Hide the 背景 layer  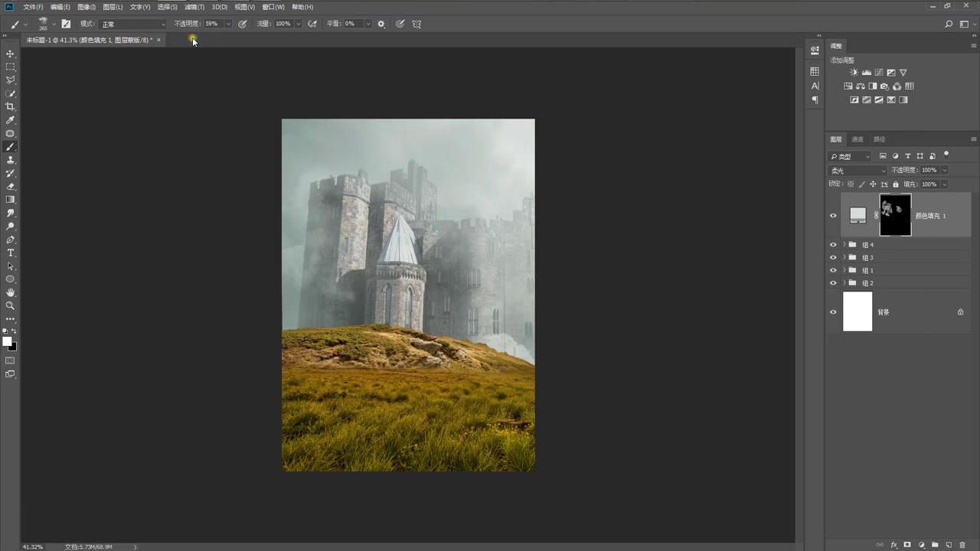(833, 311)
